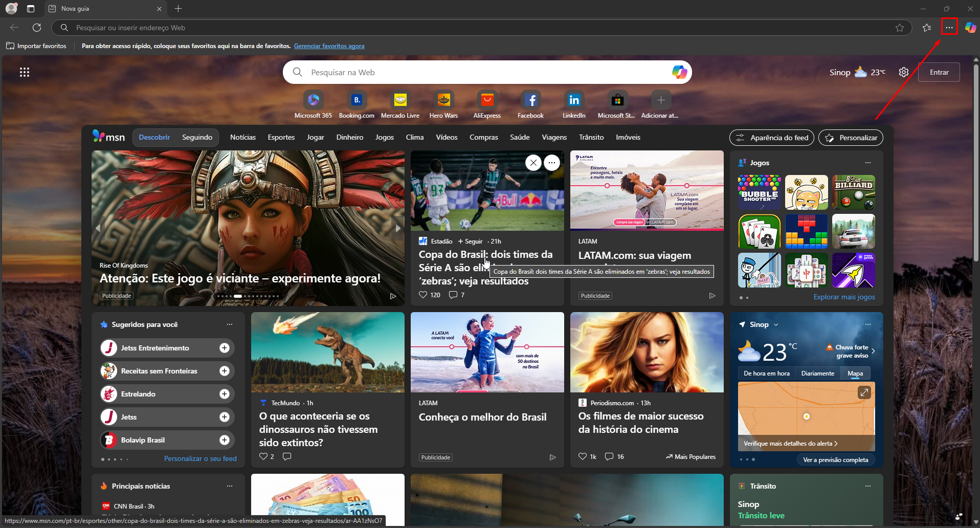Open the apps grid launcher icon

pos(25,72)
